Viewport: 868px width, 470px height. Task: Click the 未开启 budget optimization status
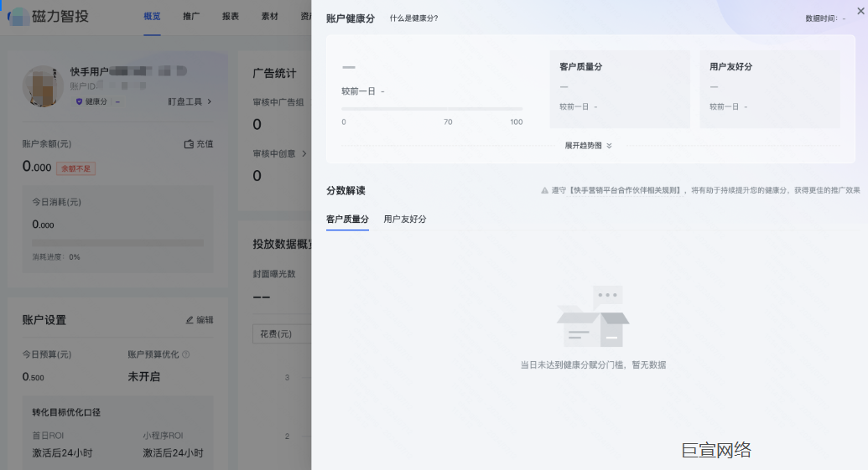click(x=144, y=376)
